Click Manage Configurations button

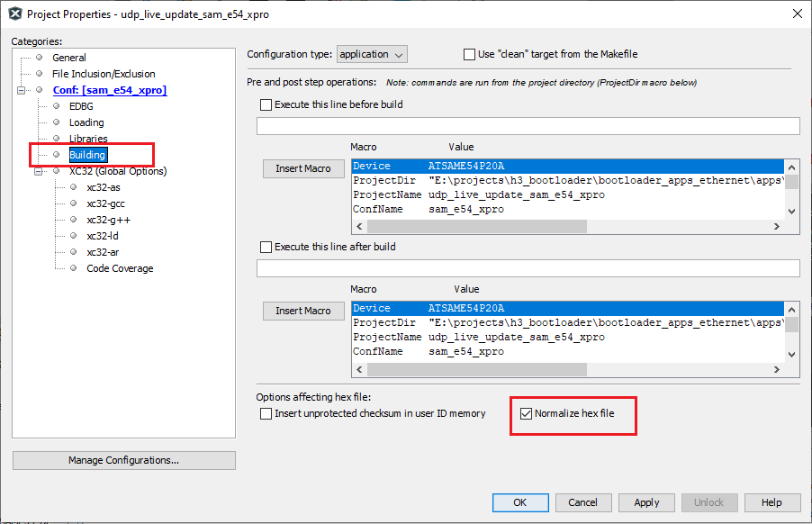(x=123, y=460)
